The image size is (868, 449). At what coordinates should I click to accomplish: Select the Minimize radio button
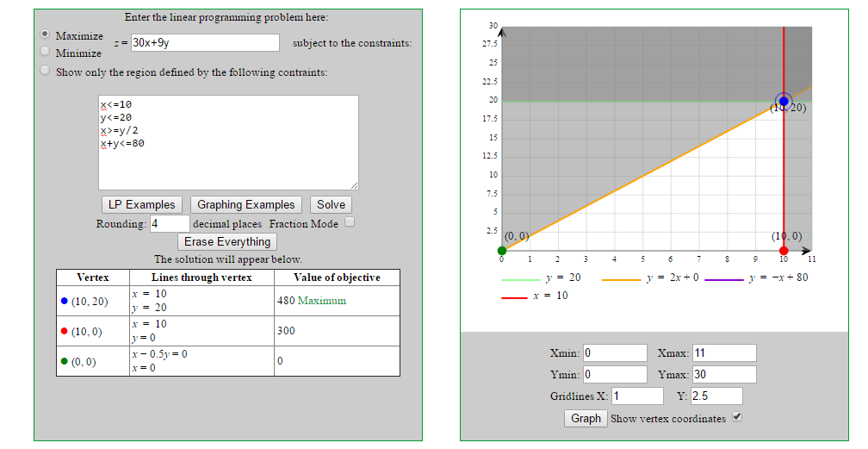point(45,51)
